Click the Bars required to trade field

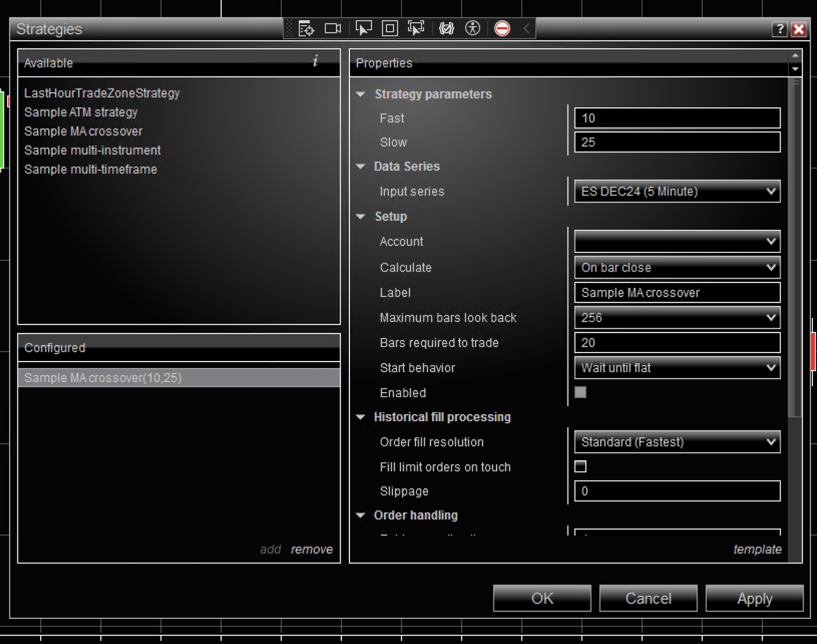coord(677,342)
